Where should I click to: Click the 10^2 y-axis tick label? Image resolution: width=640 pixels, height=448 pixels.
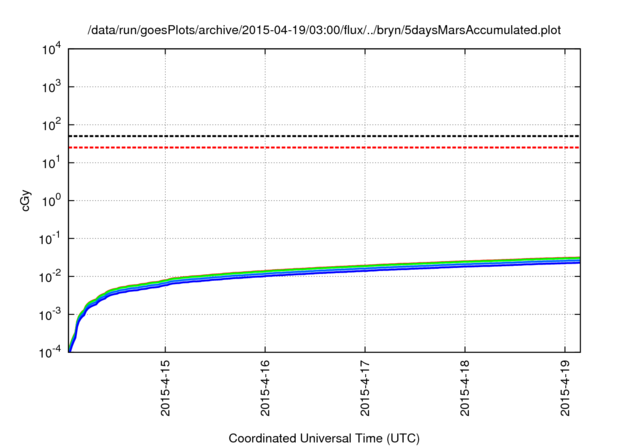pos(52,124)
